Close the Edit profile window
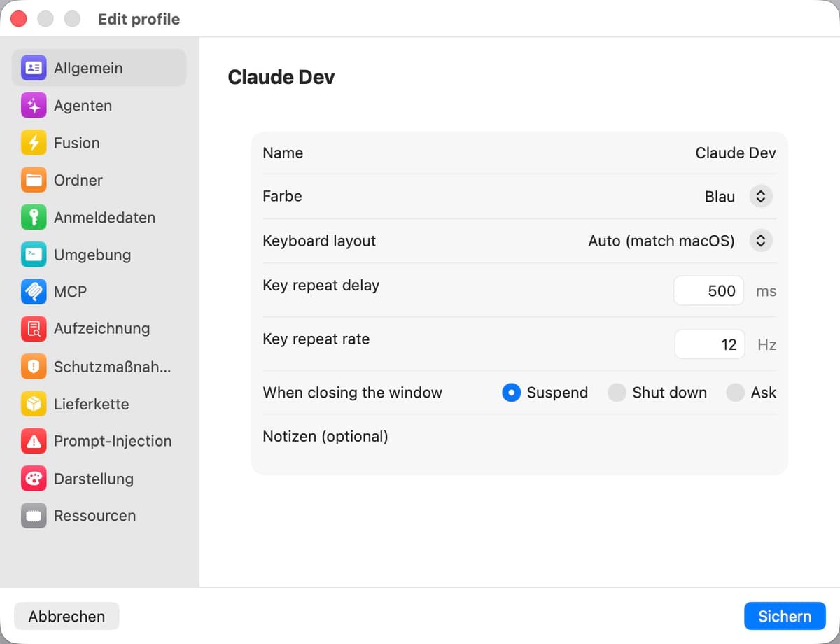The height and width of the screenshot is (644, 840). [19, 19]
